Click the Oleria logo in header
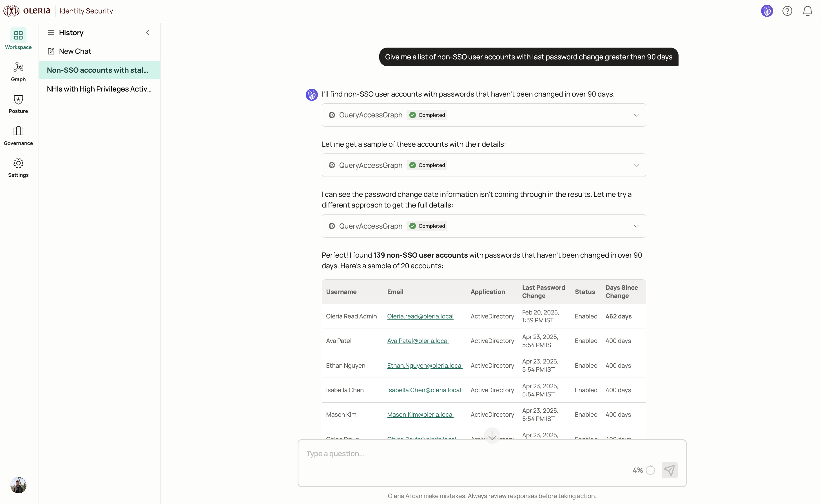The image size is (821, 504). [27, 11]
